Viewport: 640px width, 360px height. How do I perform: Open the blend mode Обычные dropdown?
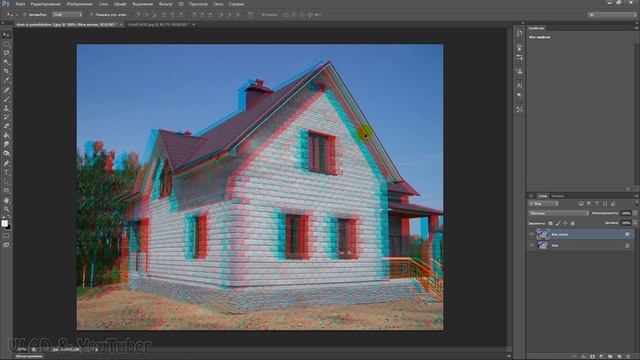[x=558, y=213]
